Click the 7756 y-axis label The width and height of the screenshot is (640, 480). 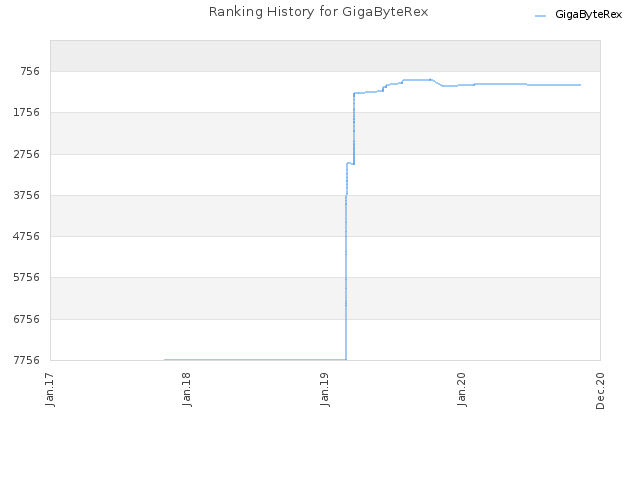27,360
